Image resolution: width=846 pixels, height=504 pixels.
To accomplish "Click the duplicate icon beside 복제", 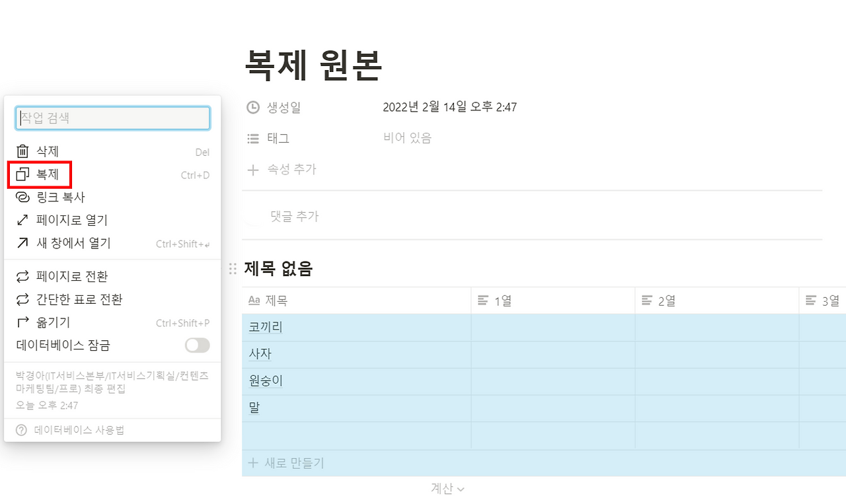I will (22, 174).
